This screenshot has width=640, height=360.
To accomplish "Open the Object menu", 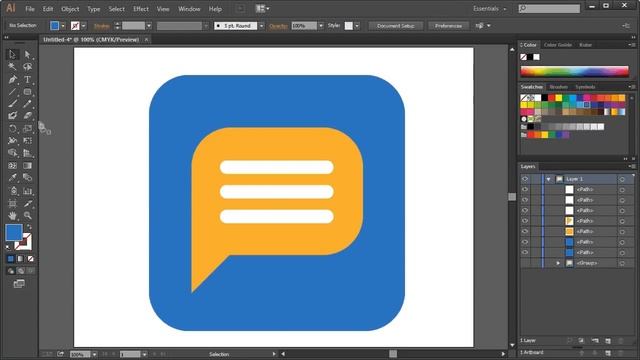I will coord(70,9).
